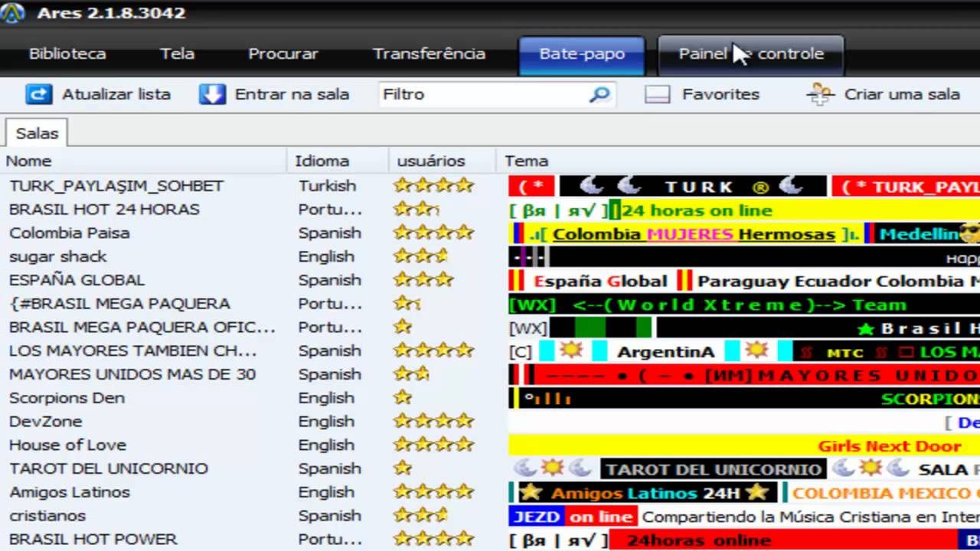Click the star rating of Colombia Paisa
The width and height of the screenshot is (980, 551).
click(x=434, y=233)
